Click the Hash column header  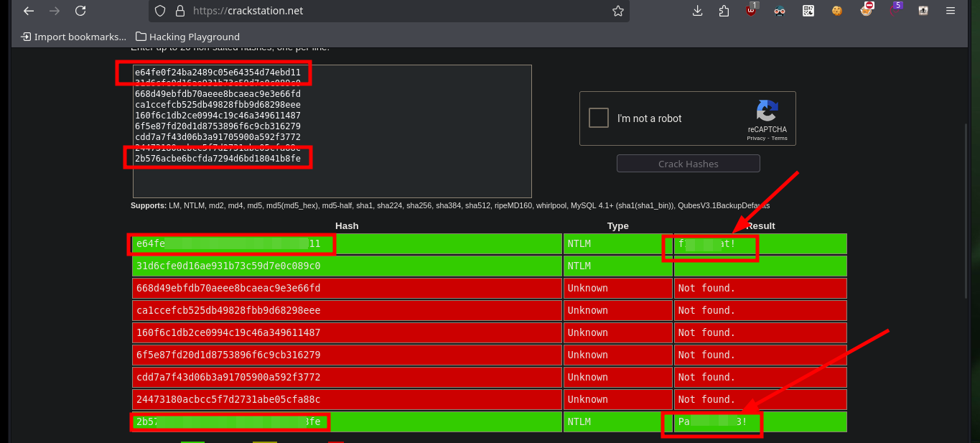[347, 225]
